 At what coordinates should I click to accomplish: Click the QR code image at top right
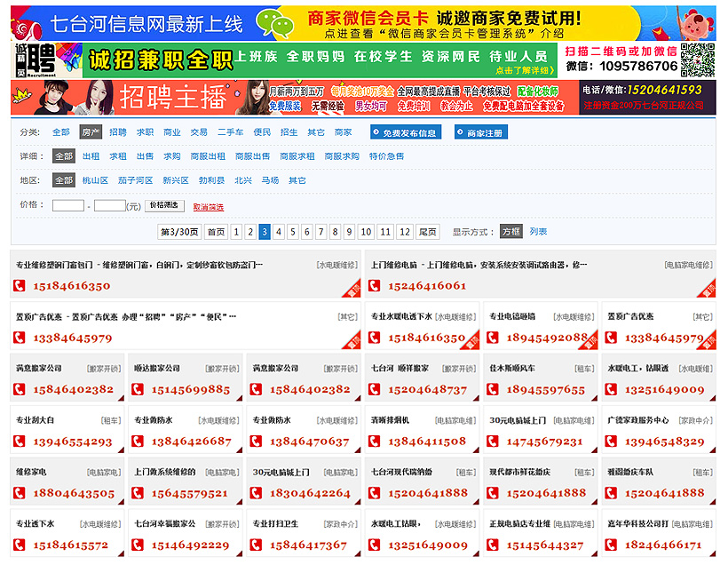pyautogui.click(x=698, y=60)
